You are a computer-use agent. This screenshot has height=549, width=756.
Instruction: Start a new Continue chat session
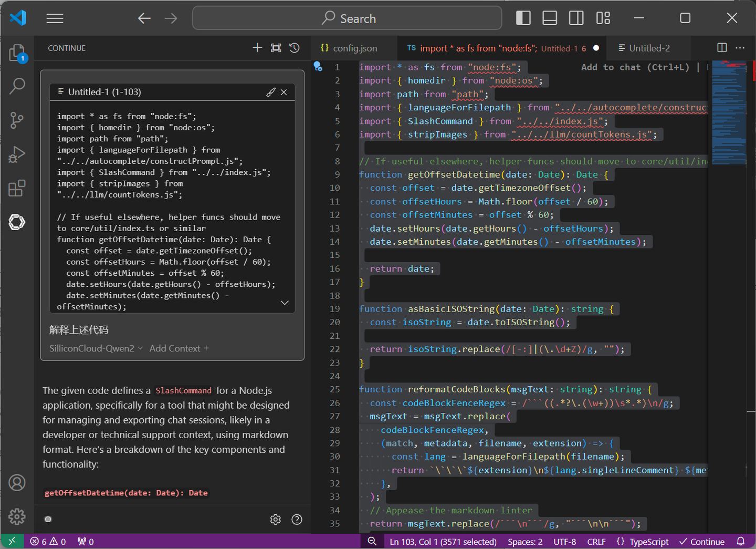click(257, 48)
